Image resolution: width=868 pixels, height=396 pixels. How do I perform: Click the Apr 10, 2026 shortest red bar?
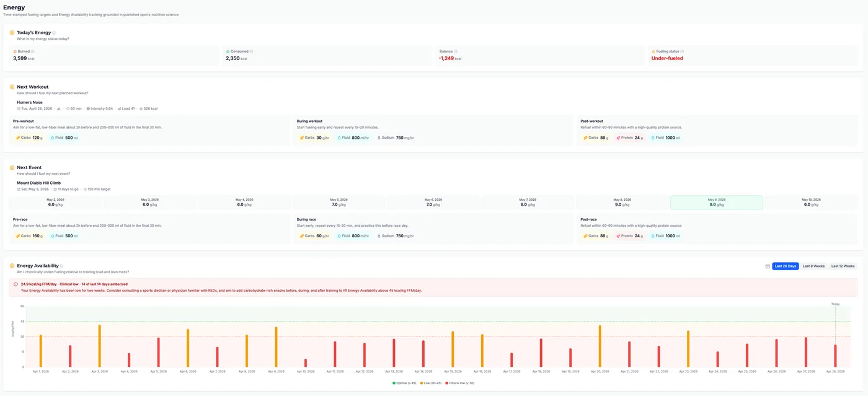[306, 363]
